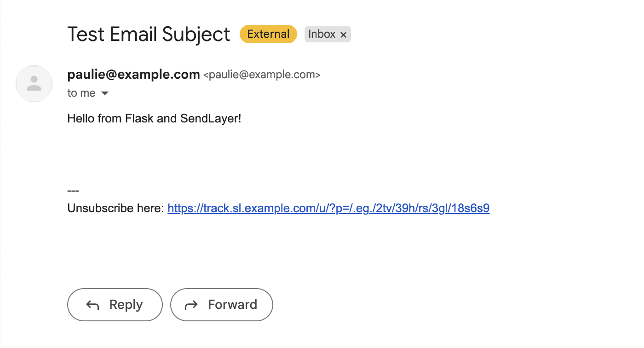
Task: Select the email subject 'Test Email Subject'
Action: (149, 34)
